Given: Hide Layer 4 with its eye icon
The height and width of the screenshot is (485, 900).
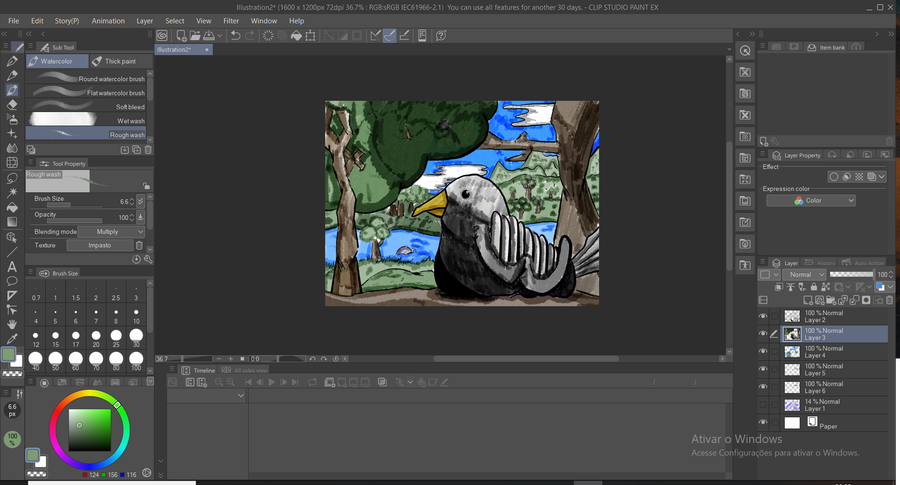Looking at the screenshot, I should point(763,351).
